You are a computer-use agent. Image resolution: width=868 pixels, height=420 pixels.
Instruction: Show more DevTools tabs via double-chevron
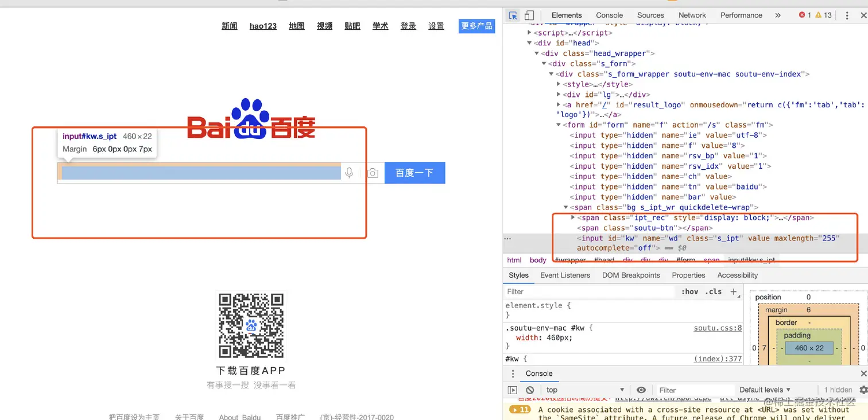coord(778,15)
